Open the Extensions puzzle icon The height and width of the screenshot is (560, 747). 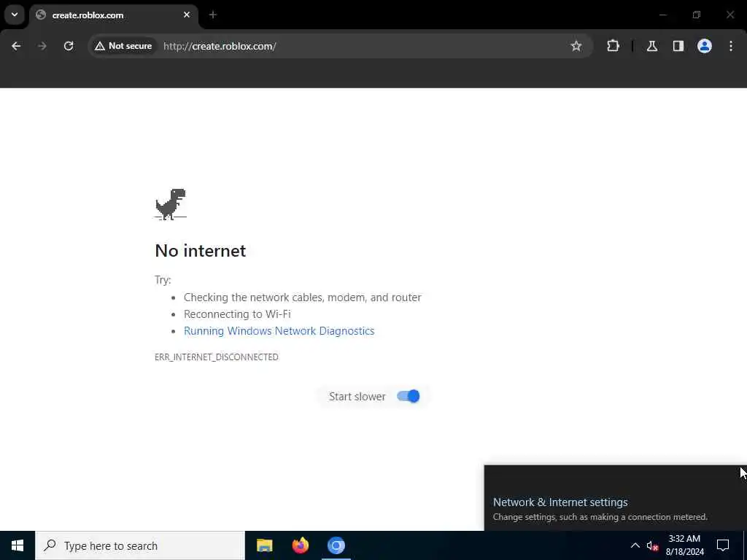point(613,46)
